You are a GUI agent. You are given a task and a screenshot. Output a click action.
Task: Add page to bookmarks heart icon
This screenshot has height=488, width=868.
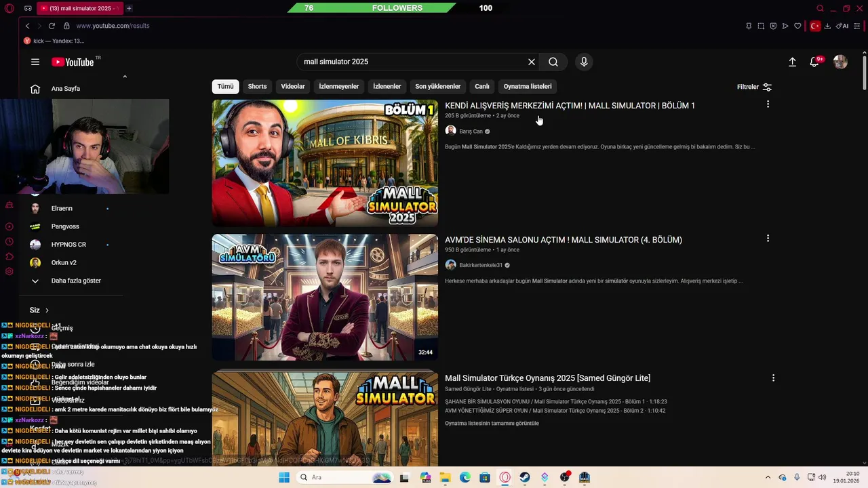(x=797, y=26)
